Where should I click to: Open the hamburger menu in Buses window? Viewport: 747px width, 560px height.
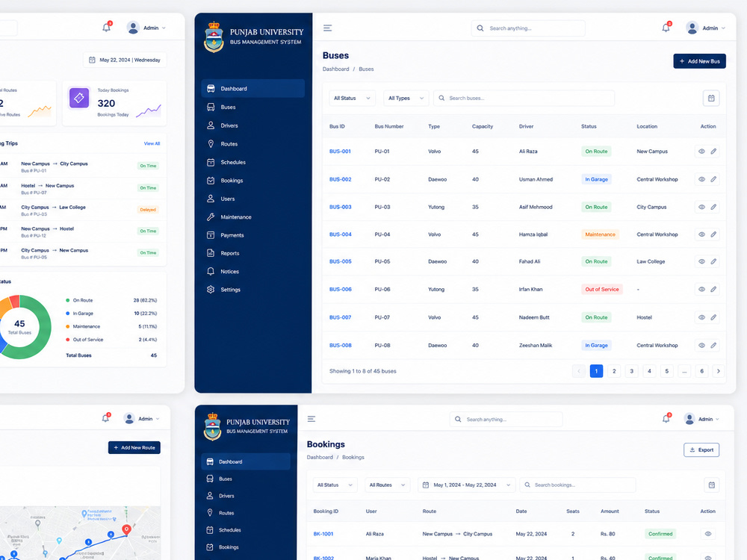pos(327,28)
